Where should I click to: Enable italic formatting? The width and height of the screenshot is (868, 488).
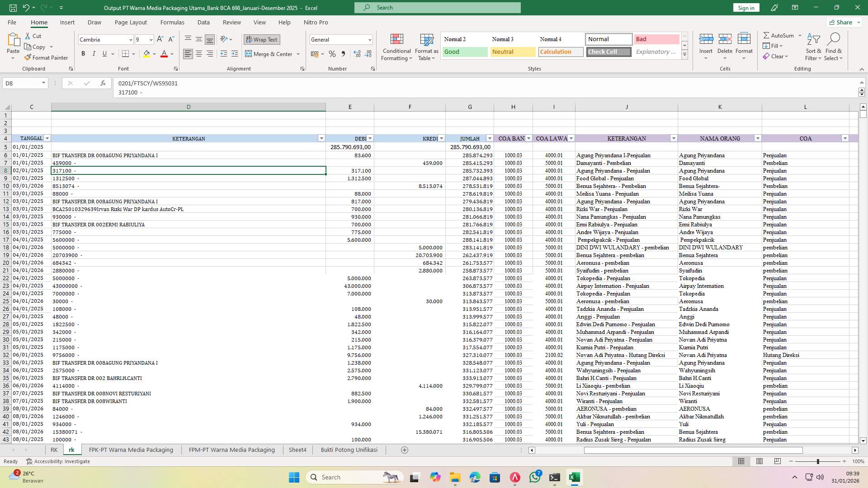click(94, 53)
